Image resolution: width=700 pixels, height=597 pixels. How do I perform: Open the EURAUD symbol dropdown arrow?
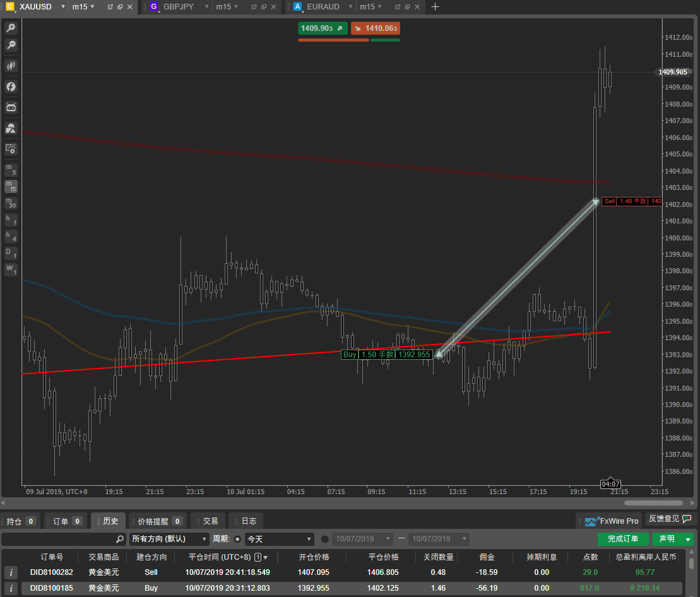point(350,7)
